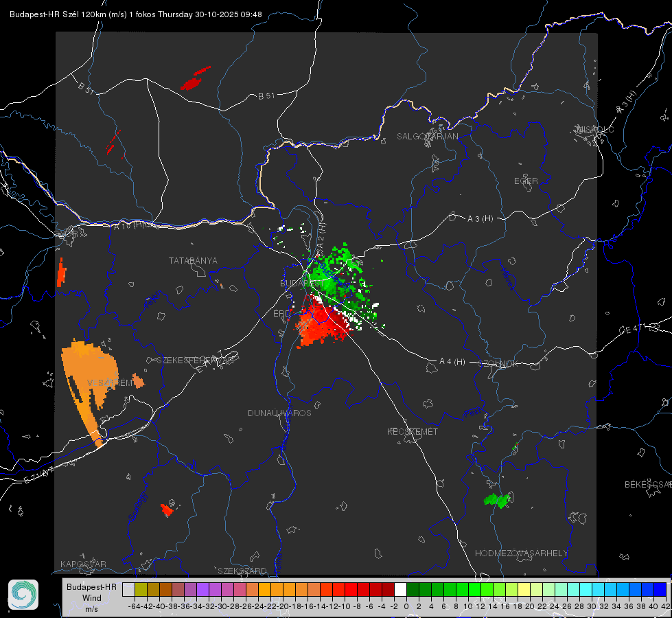Click the small green echo near Hódmezővásárhely

497,500
